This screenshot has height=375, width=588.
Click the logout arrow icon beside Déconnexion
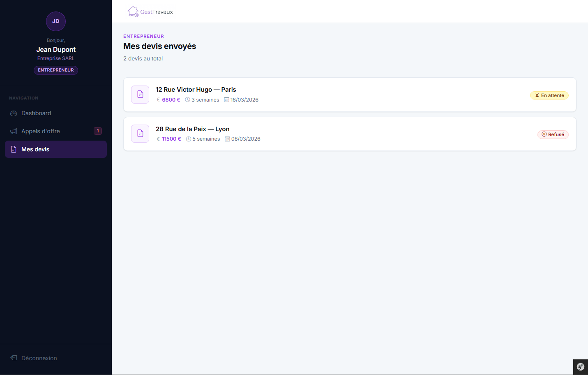coord(14,358)
